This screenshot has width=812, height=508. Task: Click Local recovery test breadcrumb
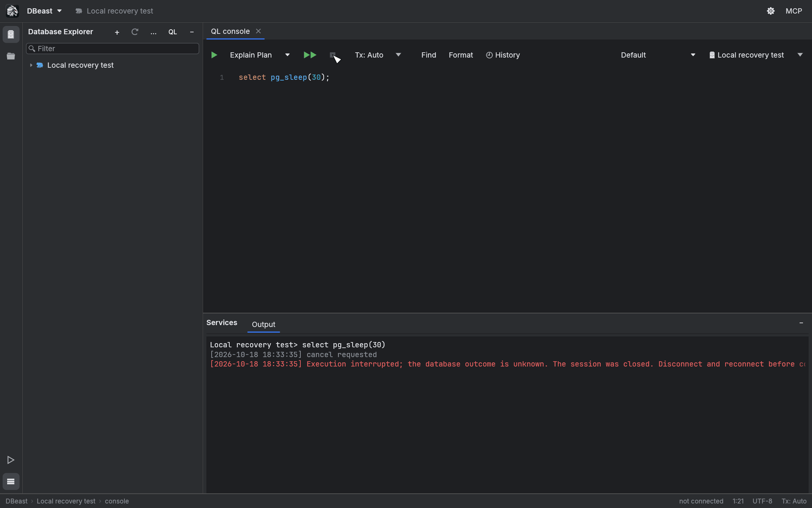pos(66,501)
